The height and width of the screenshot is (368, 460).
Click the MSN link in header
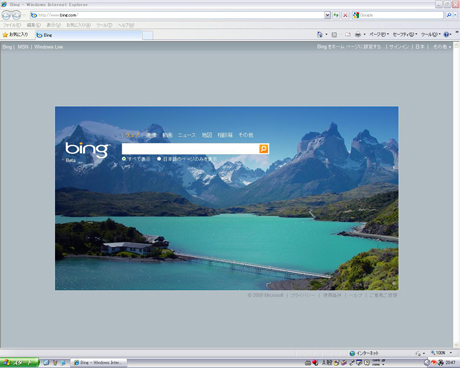(x=23, y=47)
